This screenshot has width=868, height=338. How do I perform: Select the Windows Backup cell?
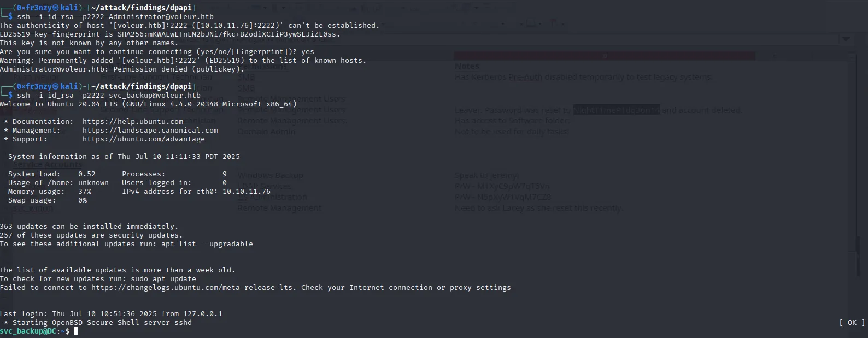[x=271, y=175]
